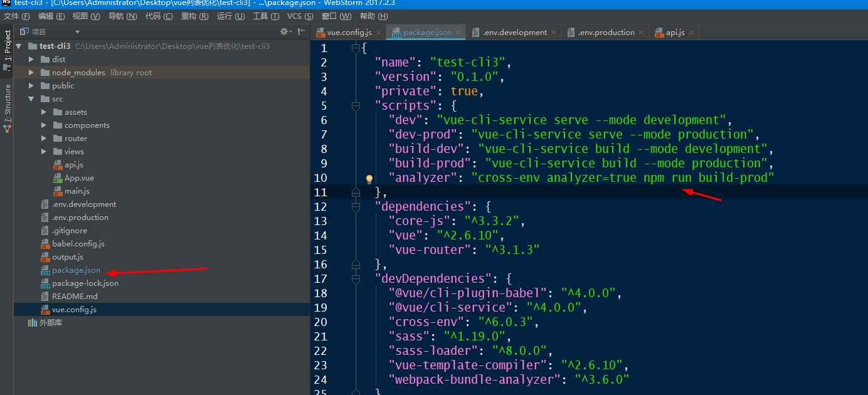Open the project panel settings gear

(x=284, y=31)
